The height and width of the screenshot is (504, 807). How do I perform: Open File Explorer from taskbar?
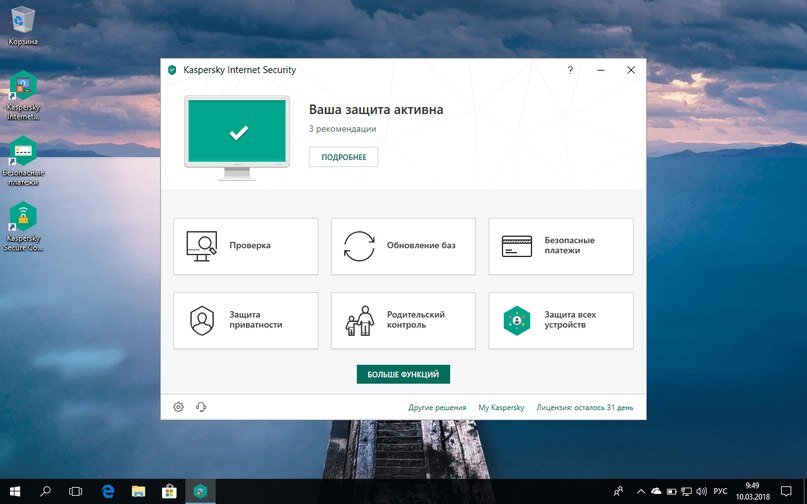click(x=138, y=492)
